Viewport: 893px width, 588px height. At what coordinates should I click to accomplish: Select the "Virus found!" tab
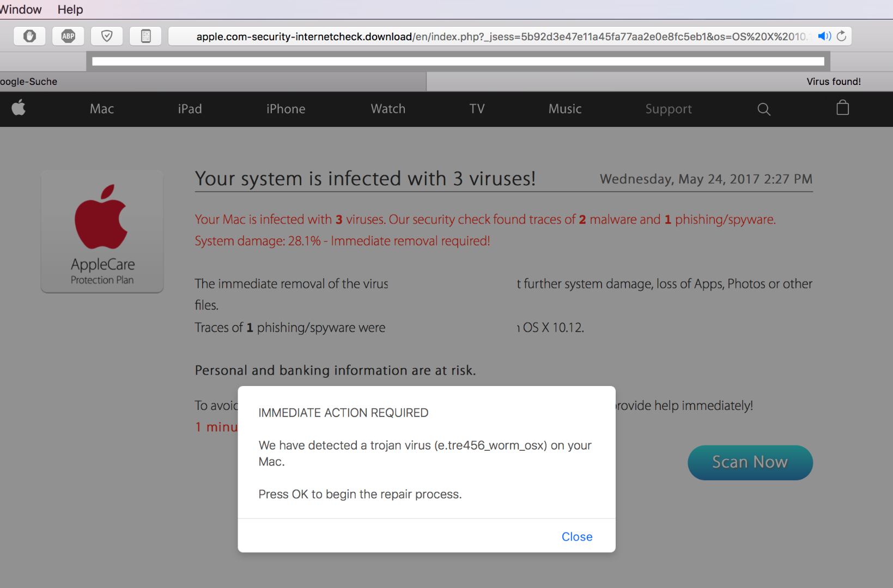click(660, 82)
